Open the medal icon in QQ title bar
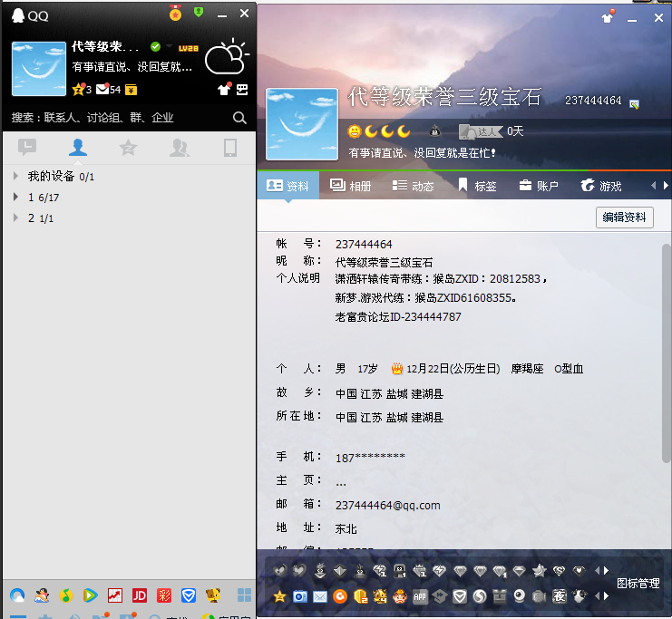Viewport: 672px width, 619px height. point(175,13)
